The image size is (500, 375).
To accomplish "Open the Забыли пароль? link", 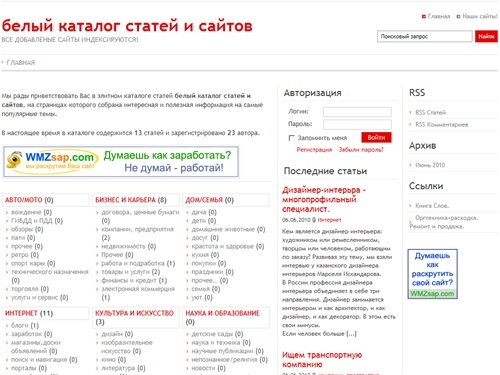I will (361, 150).
